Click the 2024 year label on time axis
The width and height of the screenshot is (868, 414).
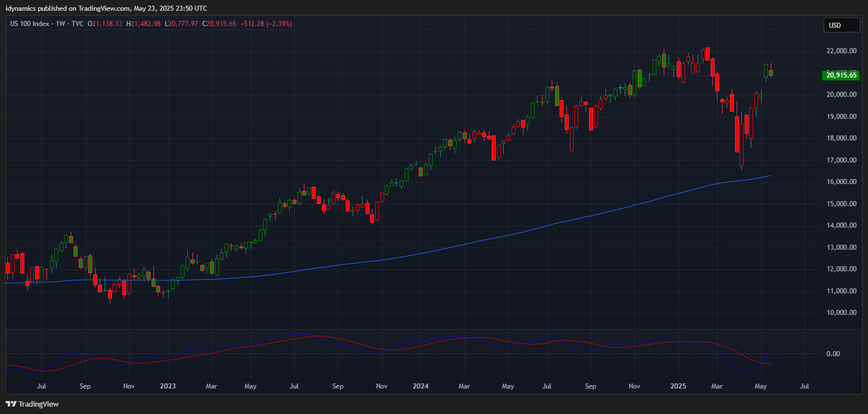tap(420, 386)
